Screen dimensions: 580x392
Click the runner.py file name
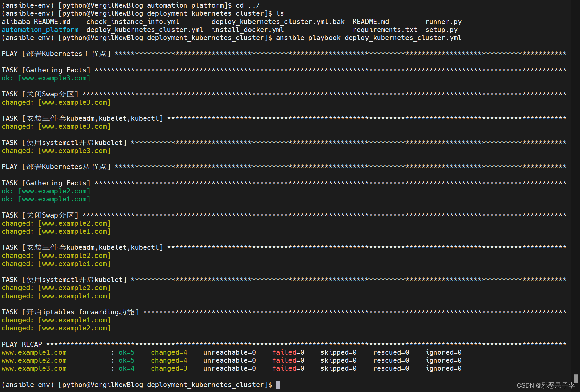(x=443, y=22)
